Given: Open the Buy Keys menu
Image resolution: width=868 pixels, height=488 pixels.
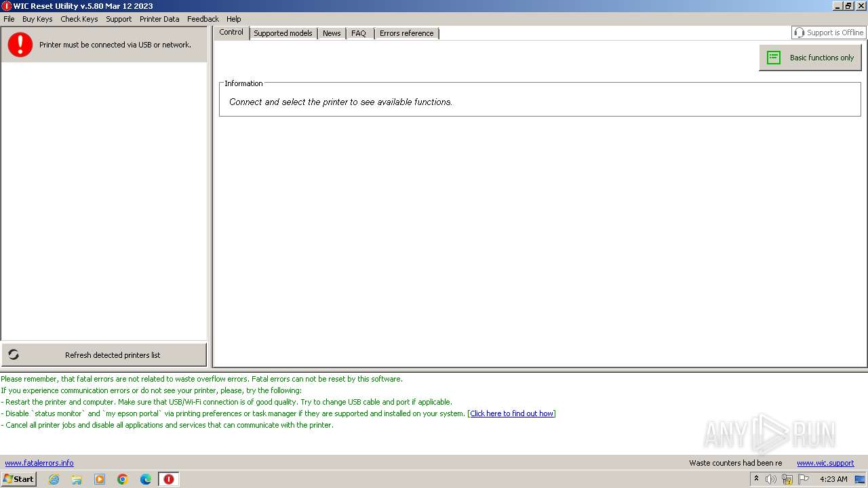Looking at the screenshot, I should (37, 19).
